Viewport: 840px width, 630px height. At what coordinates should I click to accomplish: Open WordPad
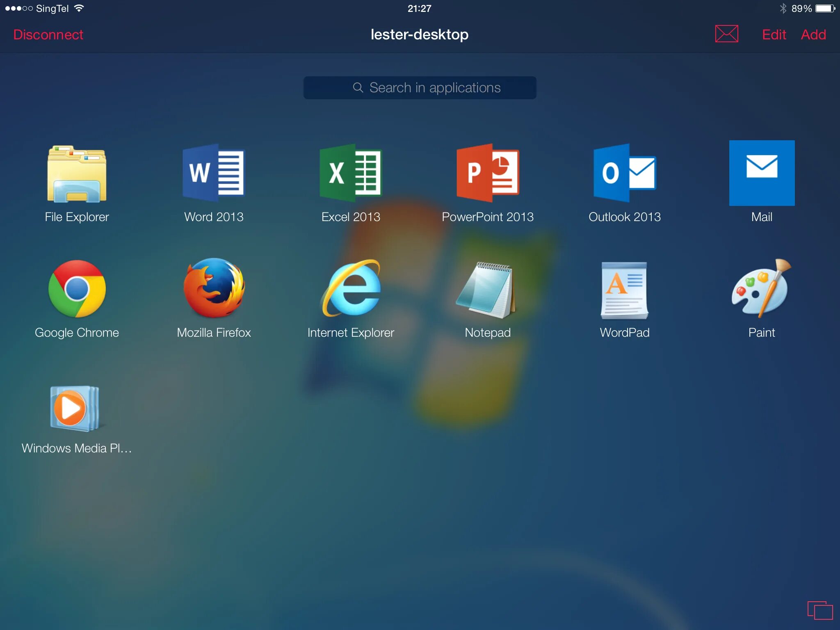tap(625, 290)
